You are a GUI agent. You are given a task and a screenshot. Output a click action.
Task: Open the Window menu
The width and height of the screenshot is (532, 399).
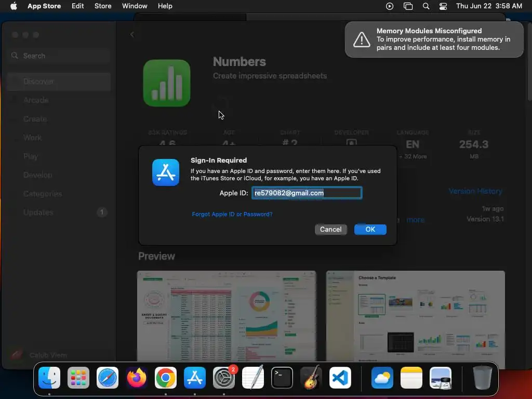(x=135, y=6)
